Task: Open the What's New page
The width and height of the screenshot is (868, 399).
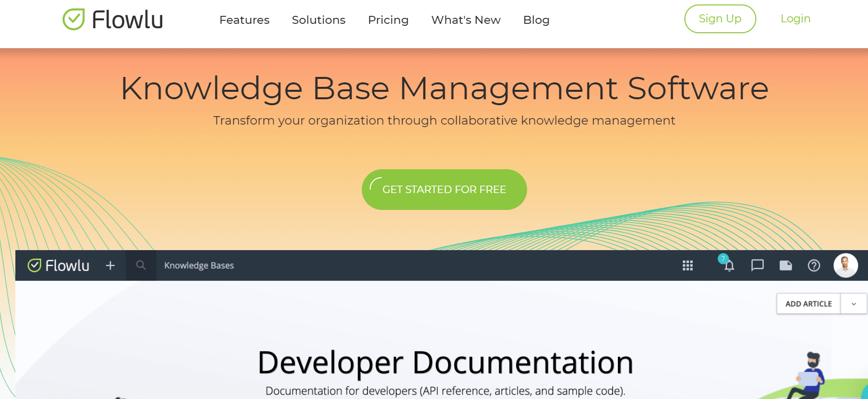Action: 466,20
